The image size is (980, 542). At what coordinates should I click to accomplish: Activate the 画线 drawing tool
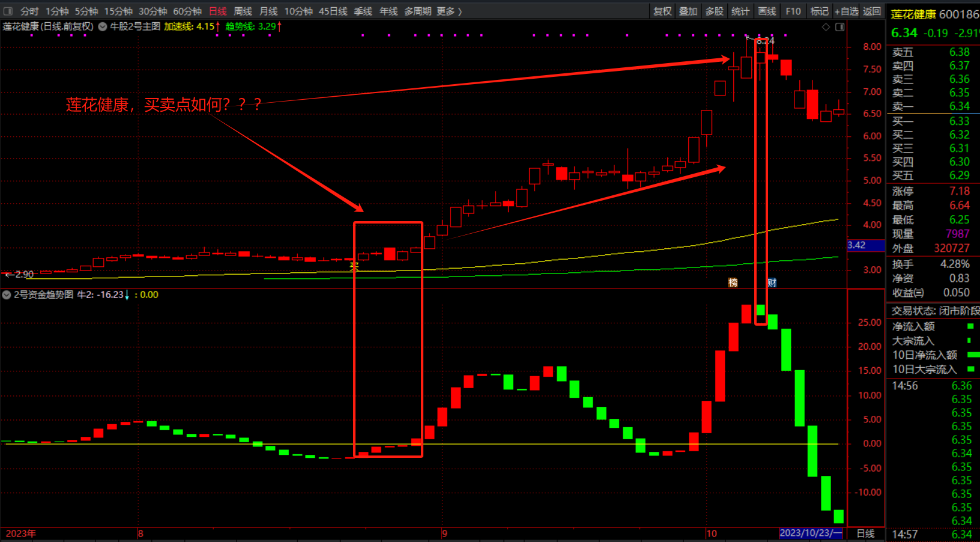pyautogui.click(x=767, y=11)
